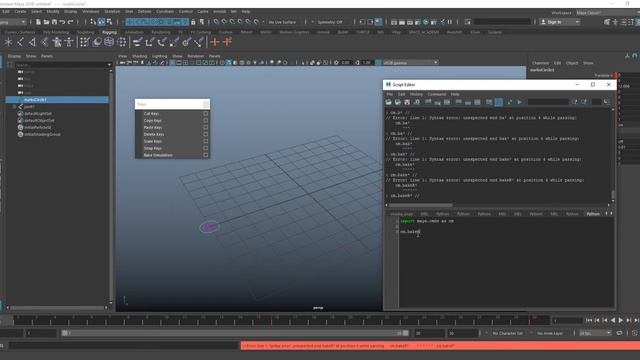640x360 pixels.
Task: Click the Render Settings teal circle icon
Action: (x=426, y=22)
